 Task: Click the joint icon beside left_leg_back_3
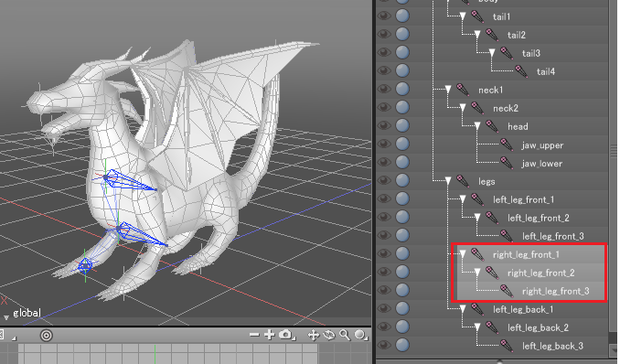click(x=507, y=346)
